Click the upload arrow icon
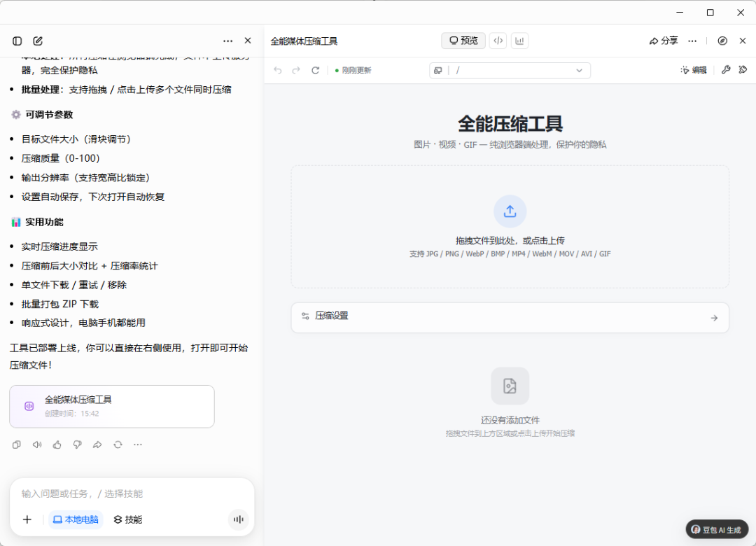The width and height of the screenshot is (756, 546). click(x=510, y=211)
